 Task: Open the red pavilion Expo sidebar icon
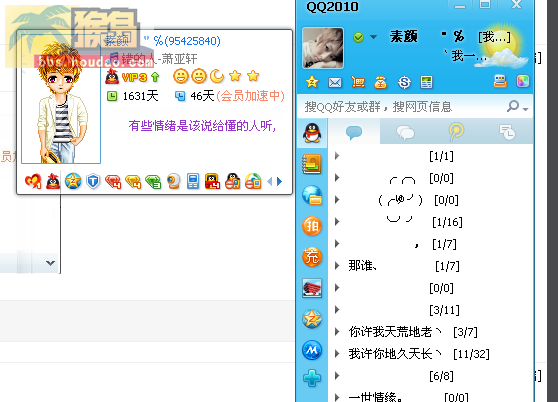tap(312, 288)
